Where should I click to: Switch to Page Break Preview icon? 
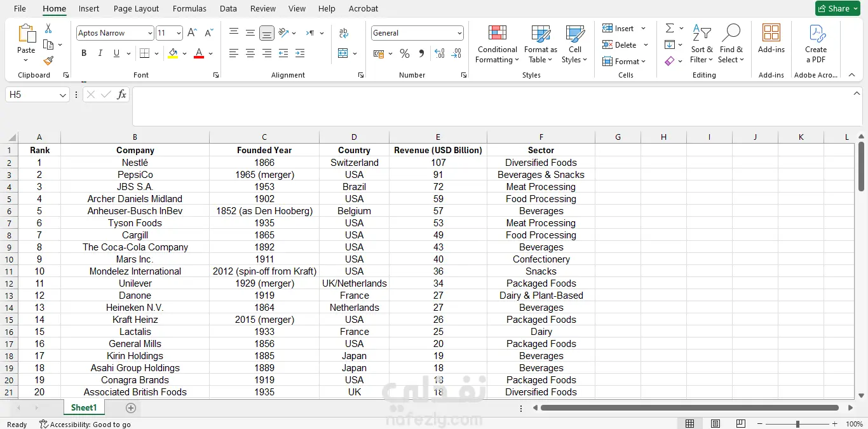741,424
